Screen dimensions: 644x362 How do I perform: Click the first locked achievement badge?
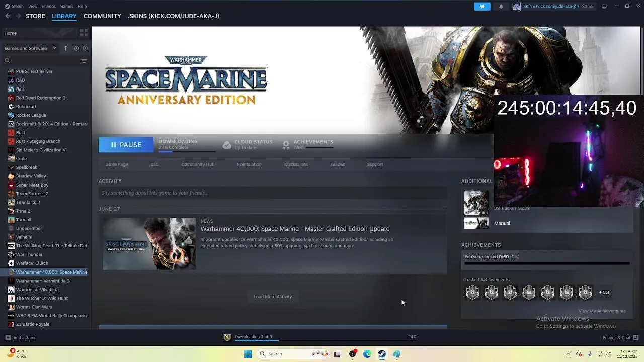click(472, 292)
